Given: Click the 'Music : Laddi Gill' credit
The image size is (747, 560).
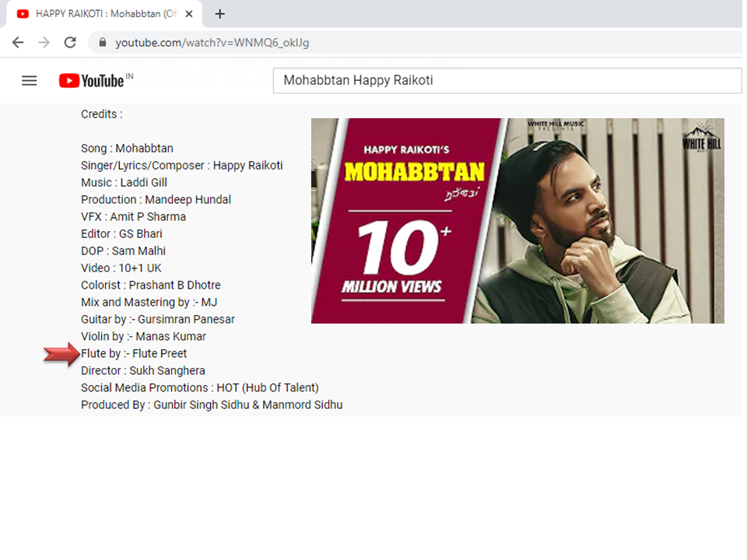Looking at the screenshot, I should 124,183.
